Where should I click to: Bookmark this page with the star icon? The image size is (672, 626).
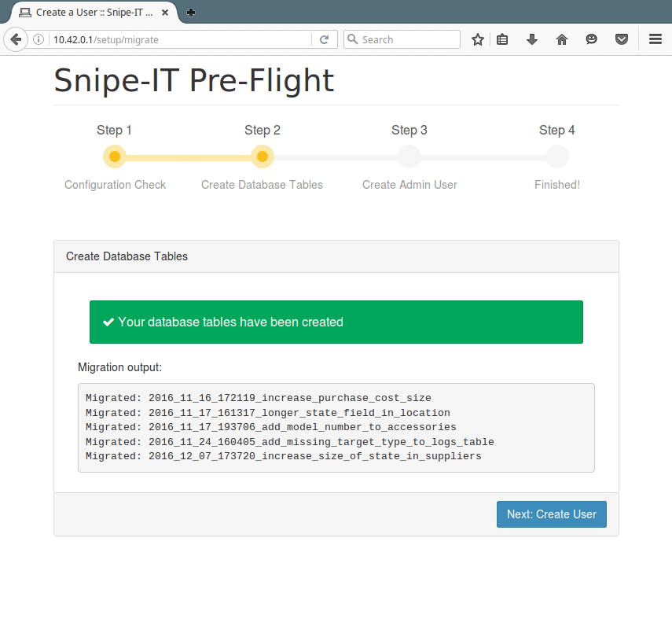click(477, 39)
